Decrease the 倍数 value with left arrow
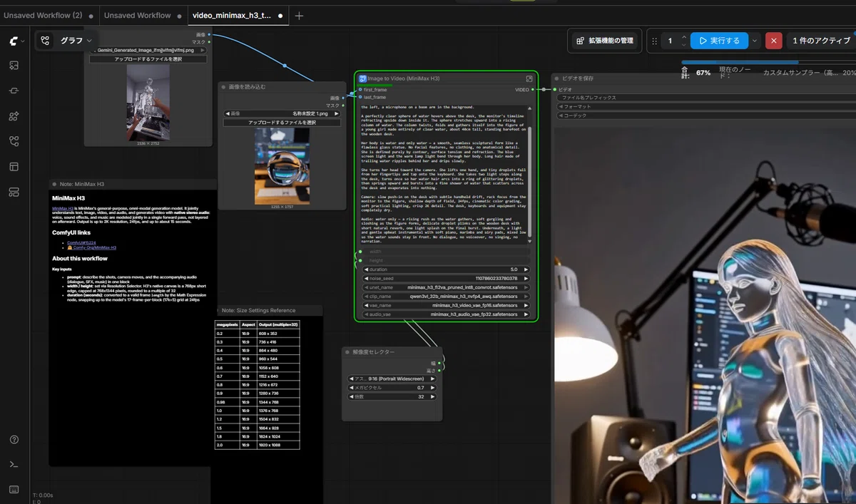Image resolution: width=856 pixels, height=504 pixels. [351, 396]
